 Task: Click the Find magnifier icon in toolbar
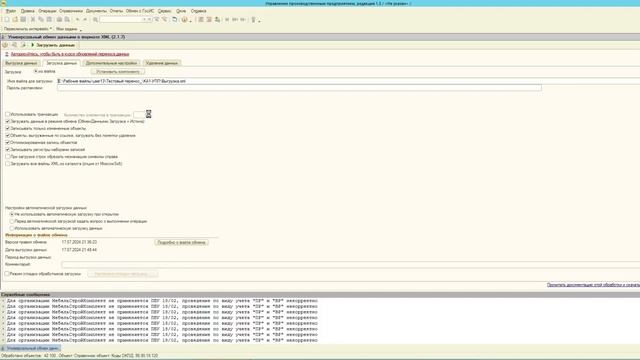click(95, 19)
